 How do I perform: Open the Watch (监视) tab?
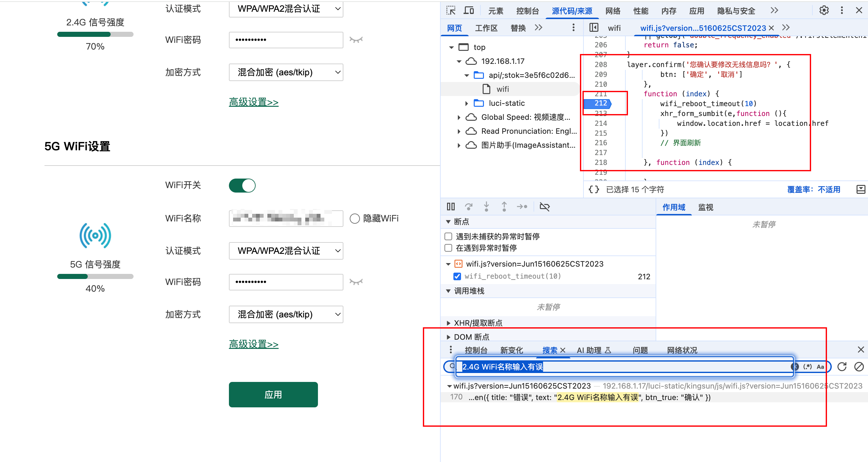pos(706,207)
